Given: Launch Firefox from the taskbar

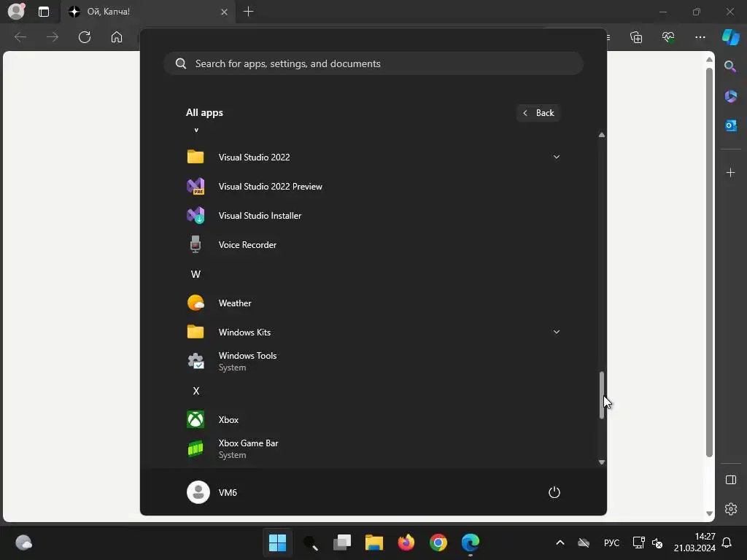Looking at the screenshot, I should (406, 542).
